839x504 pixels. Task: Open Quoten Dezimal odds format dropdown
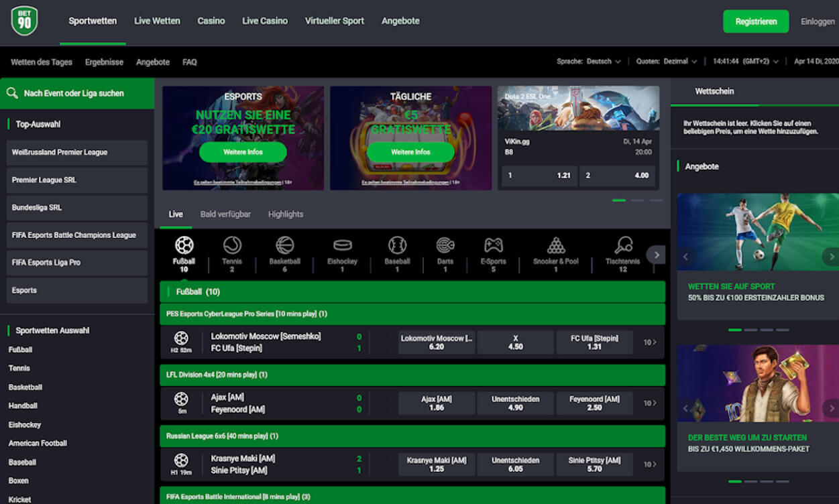click(x=667, y=61)
